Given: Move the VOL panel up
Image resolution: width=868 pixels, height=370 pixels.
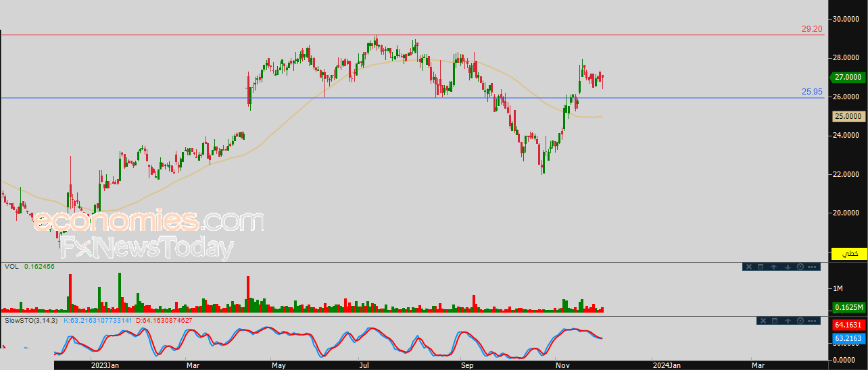Looking at the screenshot, I should coord(774,267).
